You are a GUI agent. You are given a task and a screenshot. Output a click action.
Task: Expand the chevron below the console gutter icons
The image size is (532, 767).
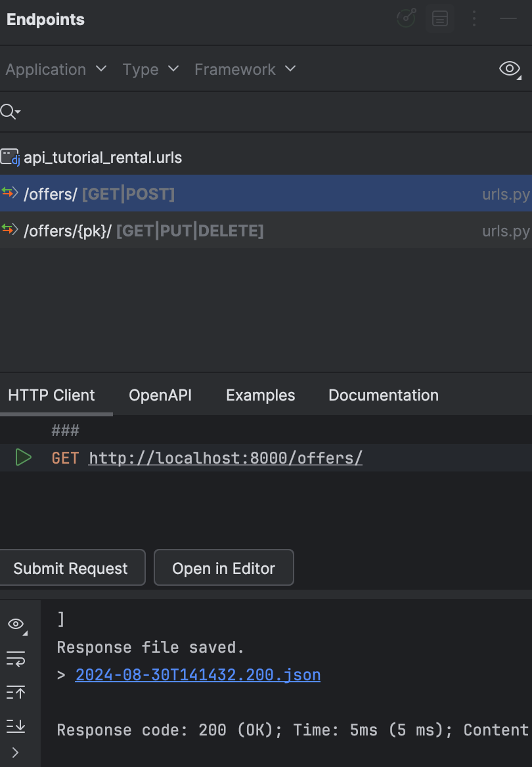pyautogui.click(x=16, y=752)
